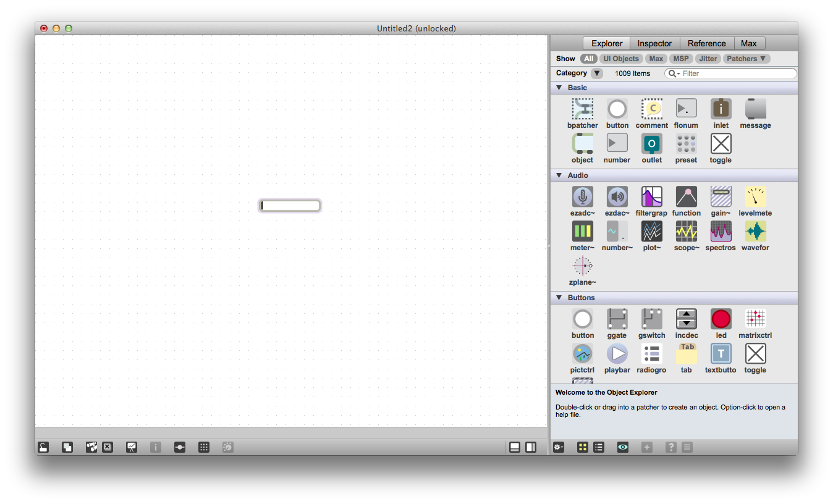This screenshot has width=833, height=504.
Task: Switch explorer to list view
Action: [x=599, y=447]
